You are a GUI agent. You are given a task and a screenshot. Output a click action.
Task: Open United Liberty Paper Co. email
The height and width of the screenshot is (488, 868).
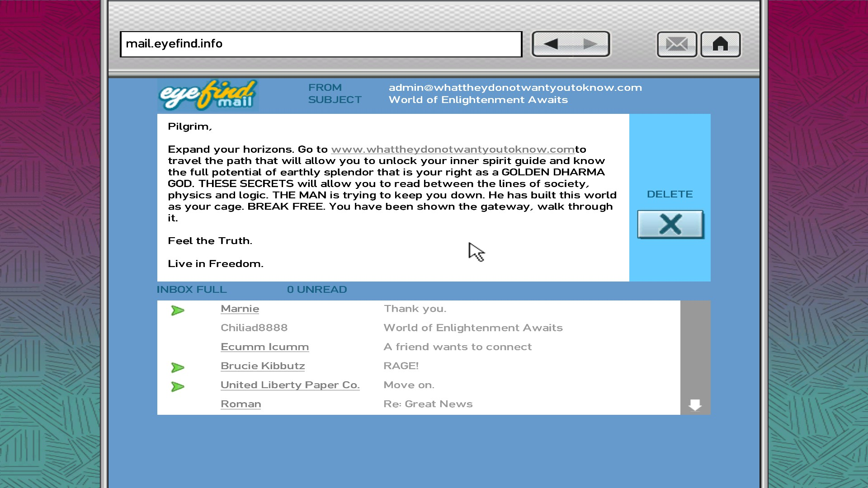[x=290, y=385]
